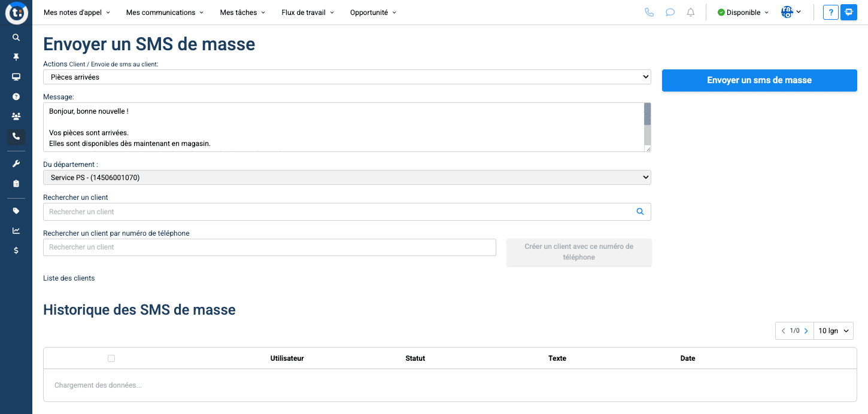The height and width of the screenshot is (414, 868).
Task: Open the search icon in the sidebar
Action: [x=16, y=37]
